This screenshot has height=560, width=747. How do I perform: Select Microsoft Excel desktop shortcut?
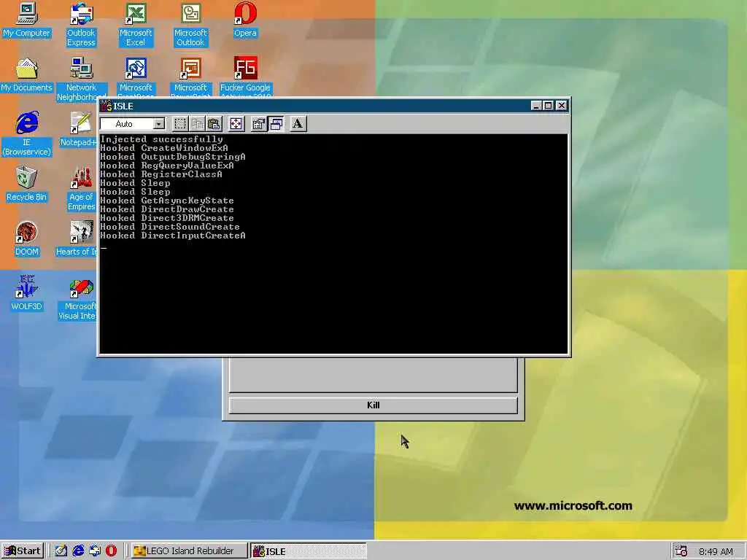[x=136, y=25]
